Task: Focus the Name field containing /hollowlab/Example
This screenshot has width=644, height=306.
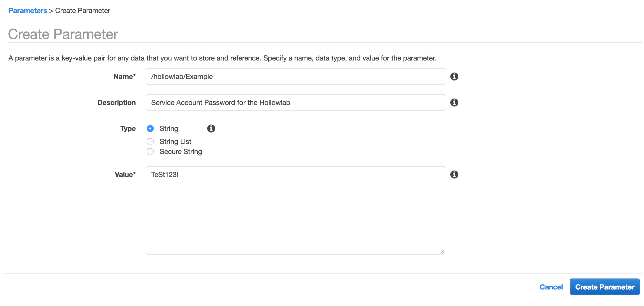Action: click(295, 76)
